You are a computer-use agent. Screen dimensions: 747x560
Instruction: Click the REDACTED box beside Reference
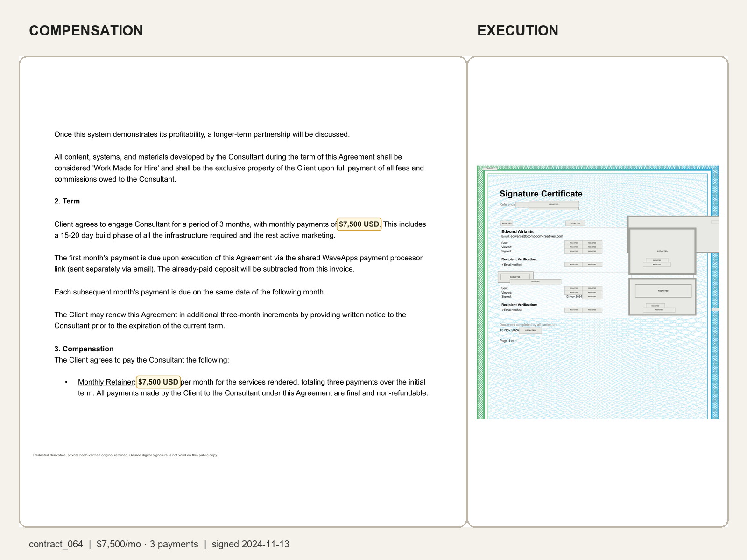pyautogui.click(x=554, y=204)
